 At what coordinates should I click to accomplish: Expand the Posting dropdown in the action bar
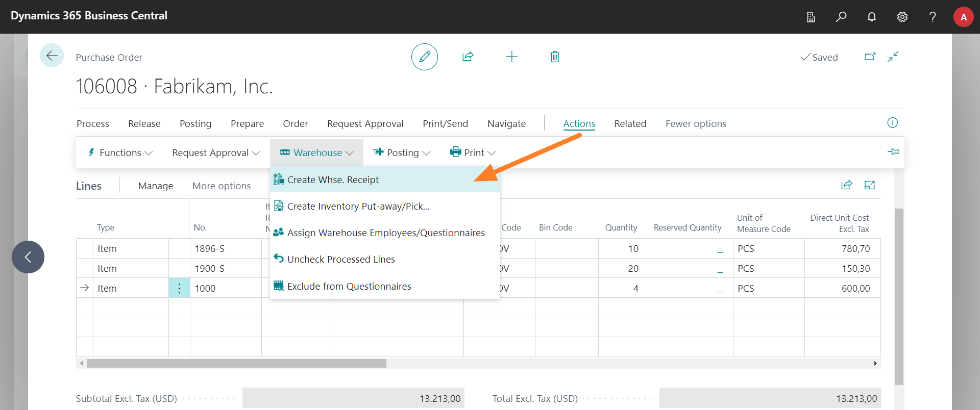click(402, 152)
